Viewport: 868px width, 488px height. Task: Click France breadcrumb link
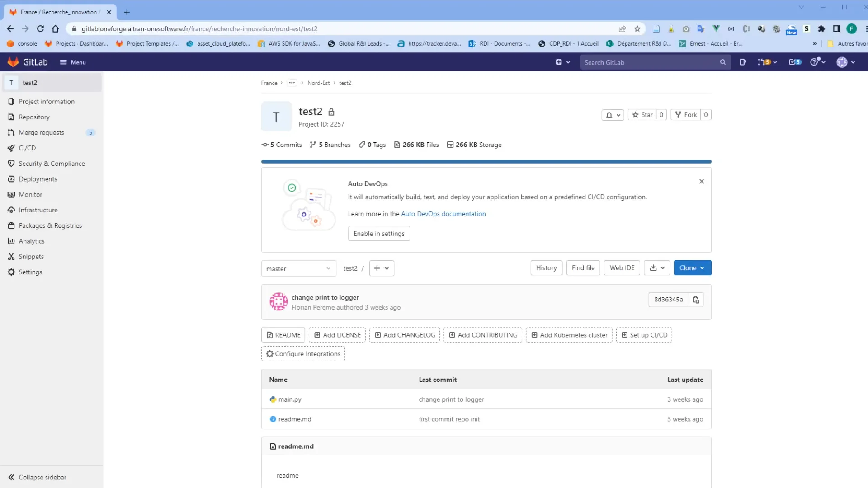[269, 83]
